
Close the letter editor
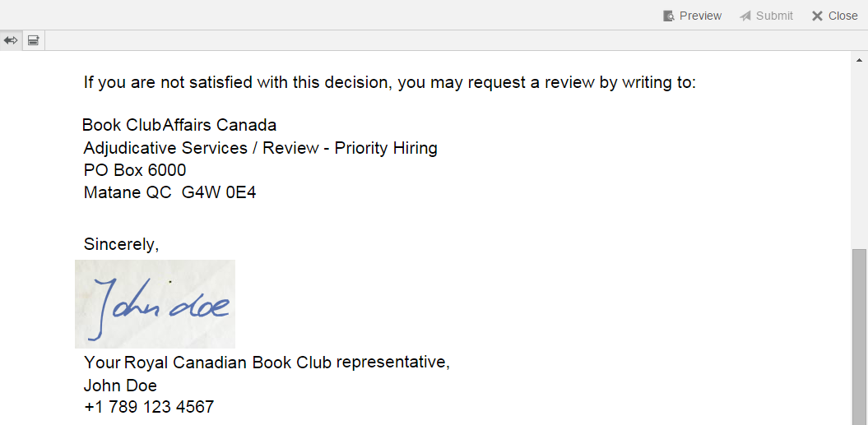[835, 16]
